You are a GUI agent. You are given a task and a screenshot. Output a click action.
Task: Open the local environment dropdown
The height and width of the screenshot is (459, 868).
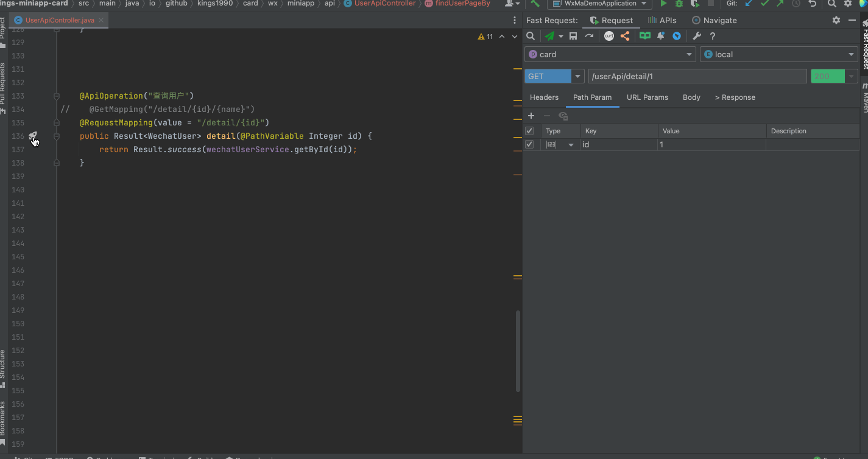[x=779, y=54]
